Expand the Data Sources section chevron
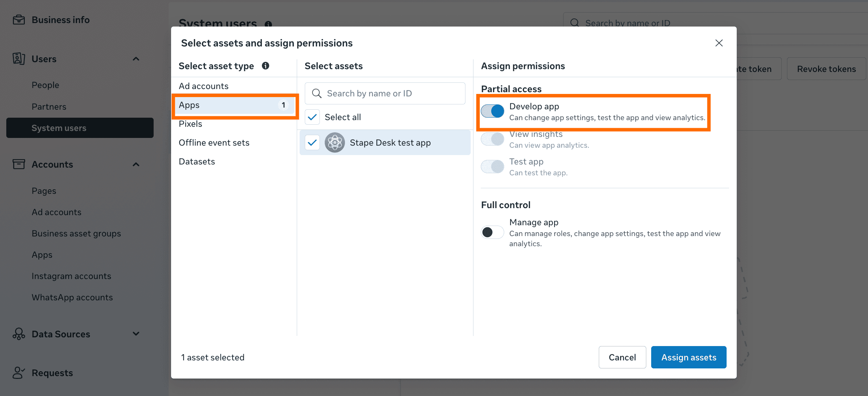This screenshot has width=868, height=396. (x=136, y=334)
